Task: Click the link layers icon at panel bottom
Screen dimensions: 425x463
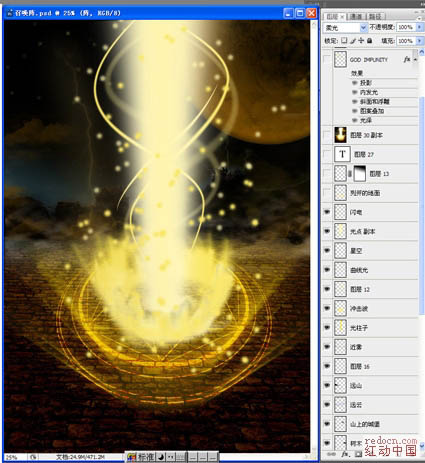Action: click(x=331, y=454)
